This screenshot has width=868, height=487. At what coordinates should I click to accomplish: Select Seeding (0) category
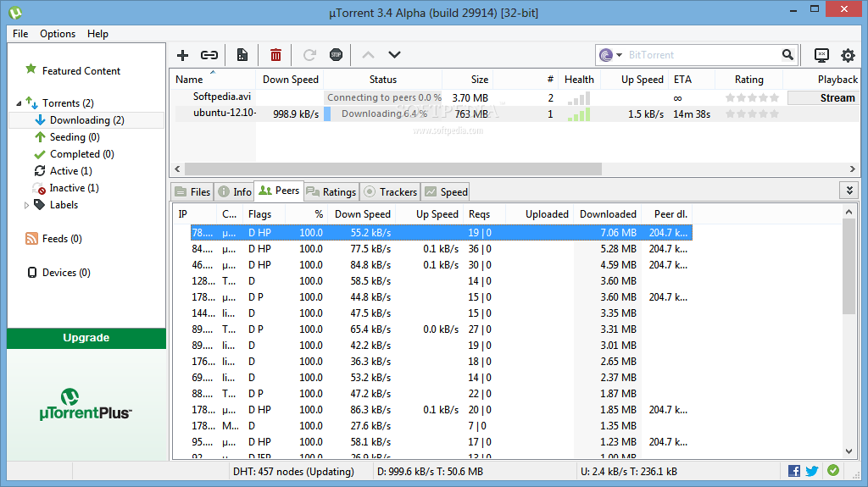tap(75, 136)
